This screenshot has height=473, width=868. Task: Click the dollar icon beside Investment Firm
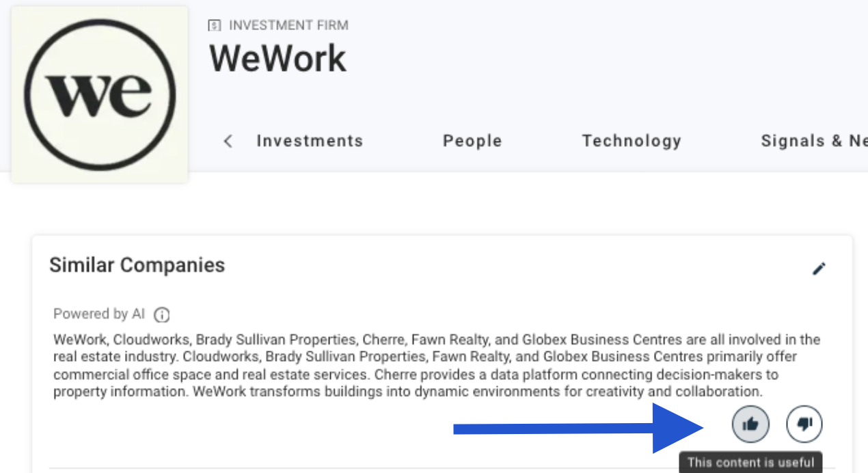click(215, 25)
